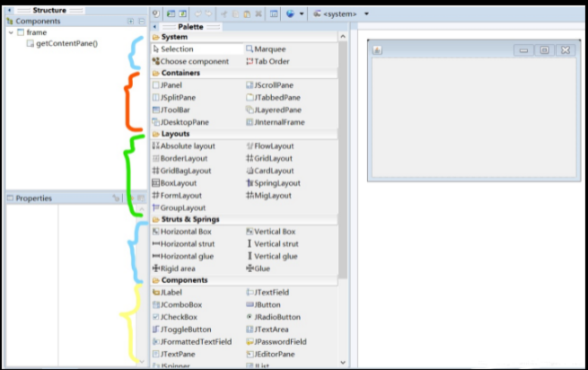
Task: Choose Rigid area in Struts & Springs
Action: (173, 269)
